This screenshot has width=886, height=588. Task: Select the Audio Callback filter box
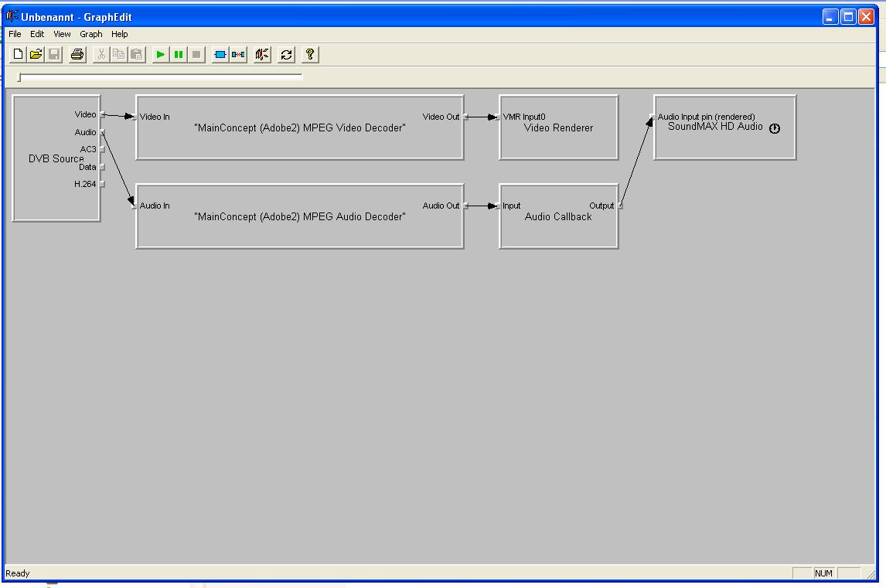point(558,232)
